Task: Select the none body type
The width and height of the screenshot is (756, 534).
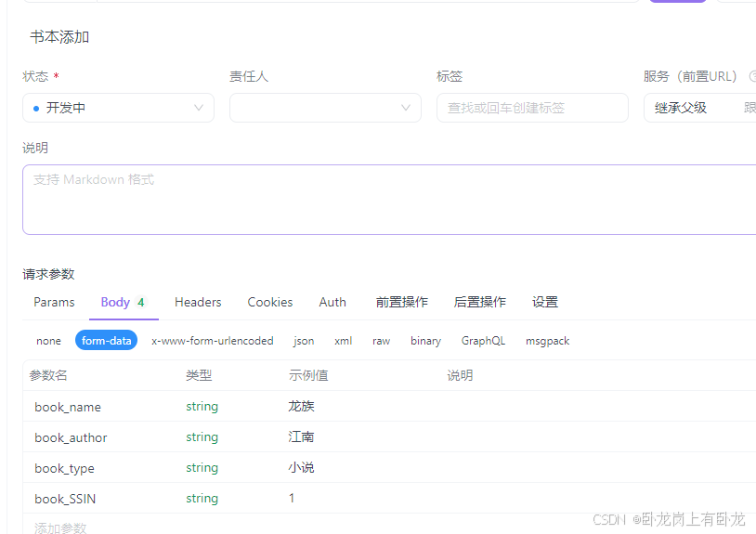Action: (x=48, y=341)
